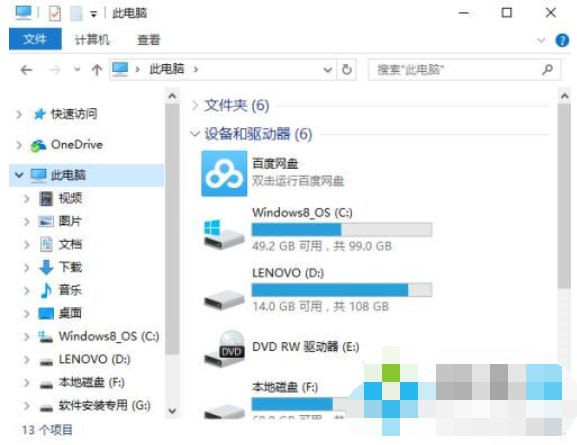Click the 搜索"此电脑" search field
The image size is (577, 445).
tap(456, 69)
